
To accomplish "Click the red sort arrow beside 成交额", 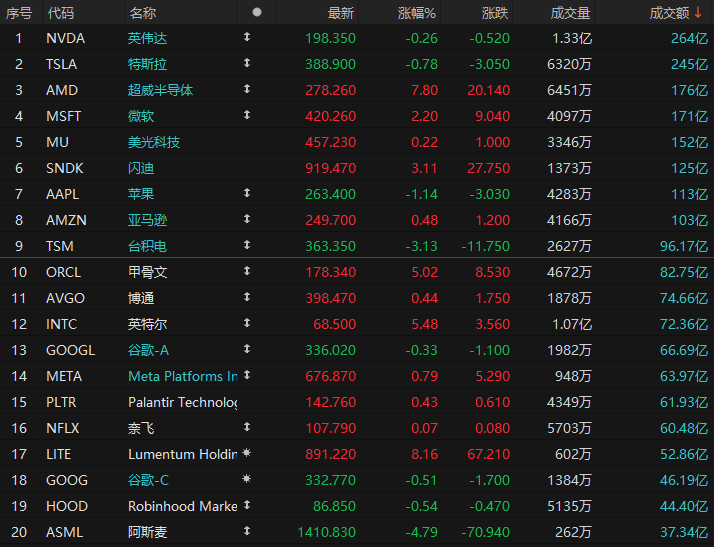I will coord(698,13).
